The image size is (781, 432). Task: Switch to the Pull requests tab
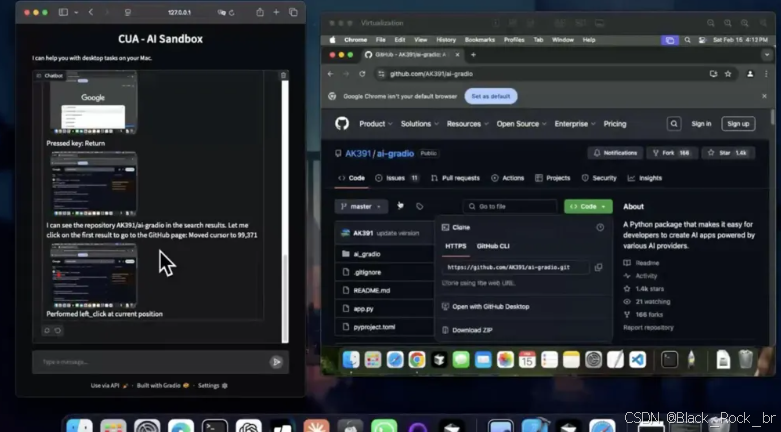455,178
